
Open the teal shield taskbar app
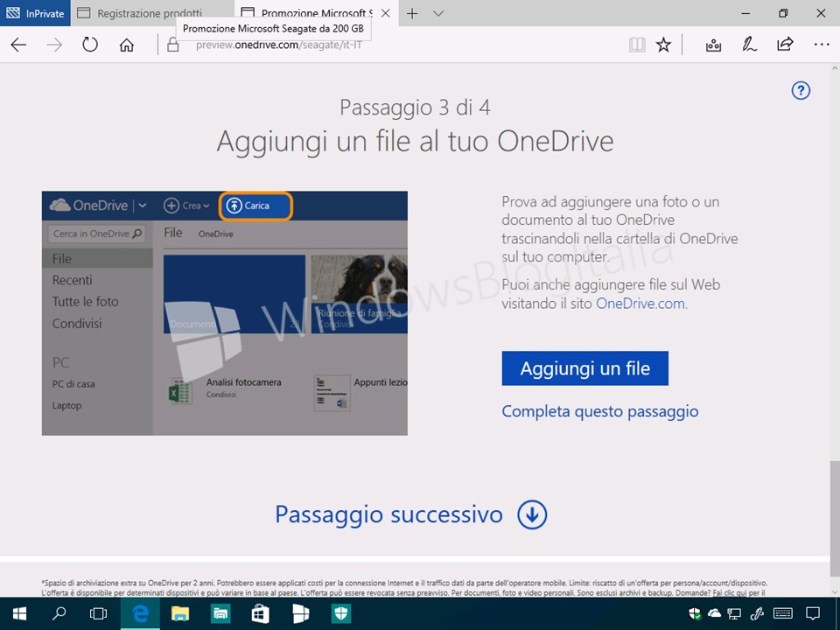click(340, 613)
